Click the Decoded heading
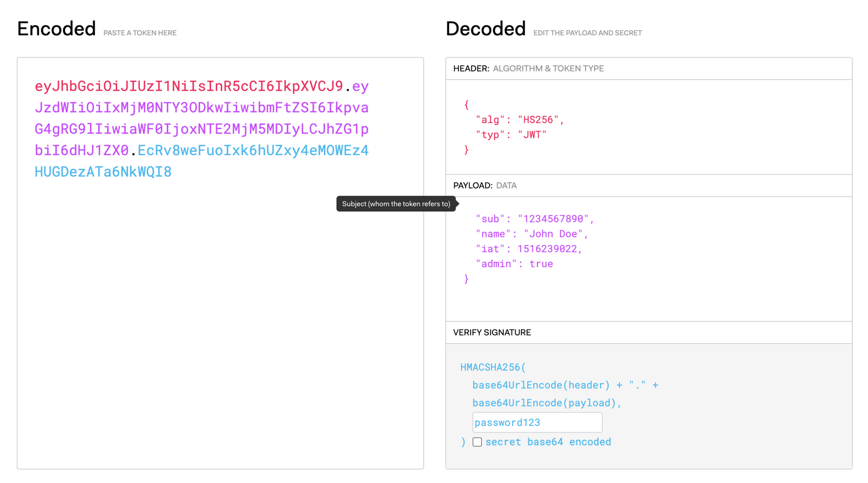Viewport: 868px width, 483px height. (485, 29)
